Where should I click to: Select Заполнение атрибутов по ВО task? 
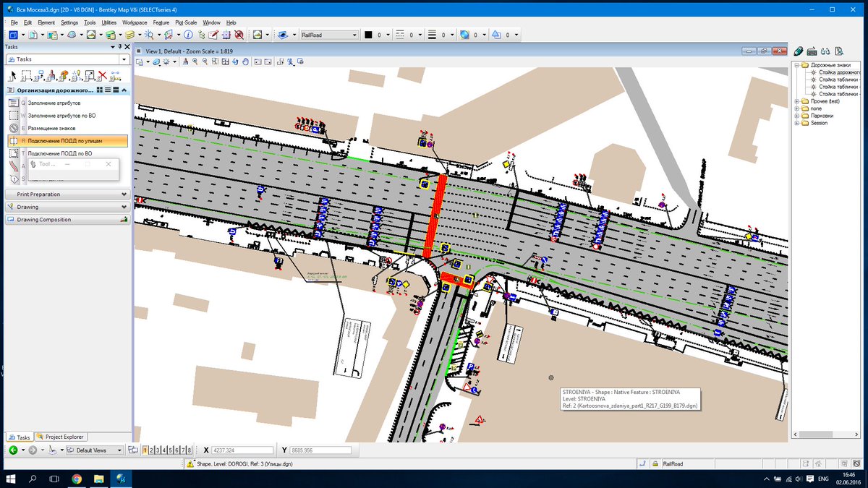[68, 115]
